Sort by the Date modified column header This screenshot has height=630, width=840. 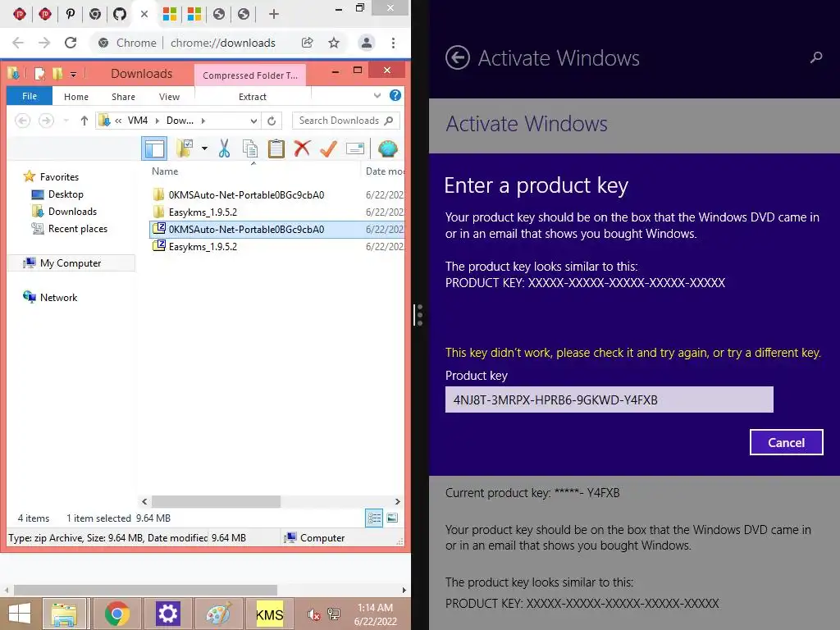385,171
